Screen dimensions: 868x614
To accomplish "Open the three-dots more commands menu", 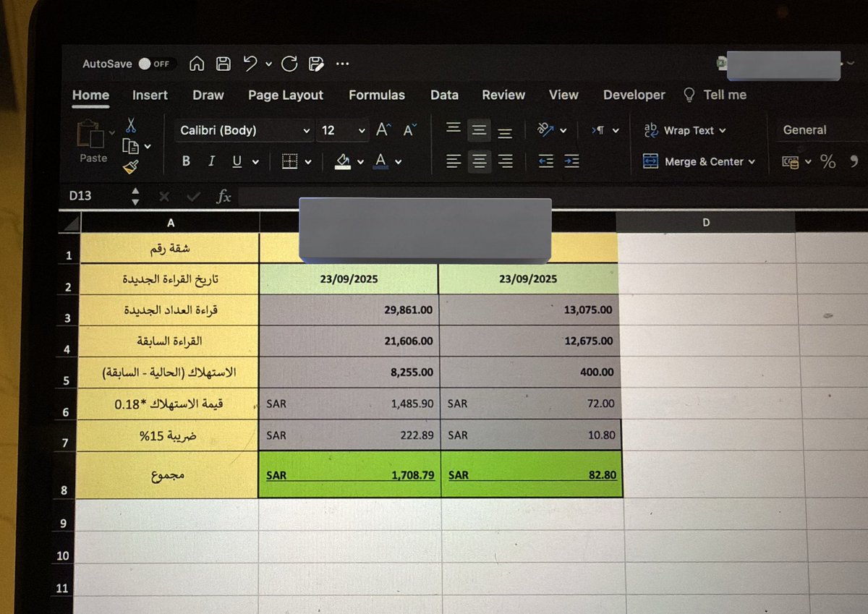I will (343, 64).
